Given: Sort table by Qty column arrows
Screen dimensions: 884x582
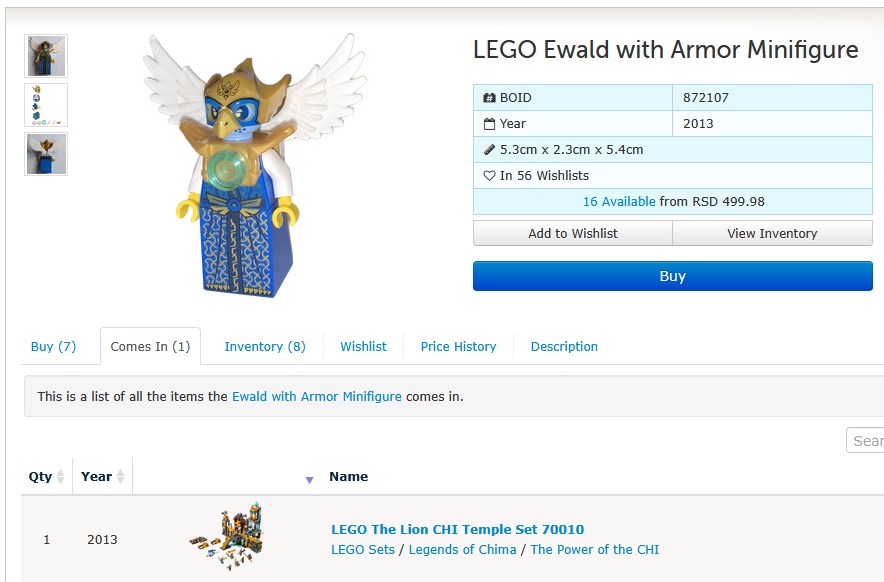Looking at the screenshot, I should (60, 477).
